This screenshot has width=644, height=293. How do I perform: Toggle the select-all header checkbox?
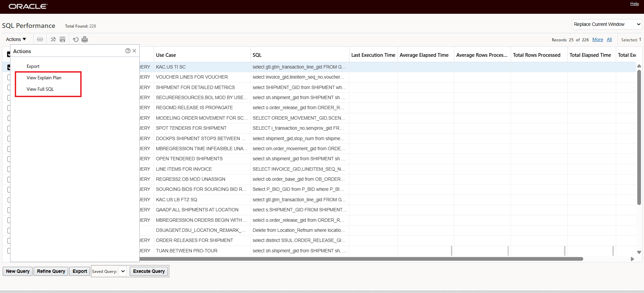9,54
